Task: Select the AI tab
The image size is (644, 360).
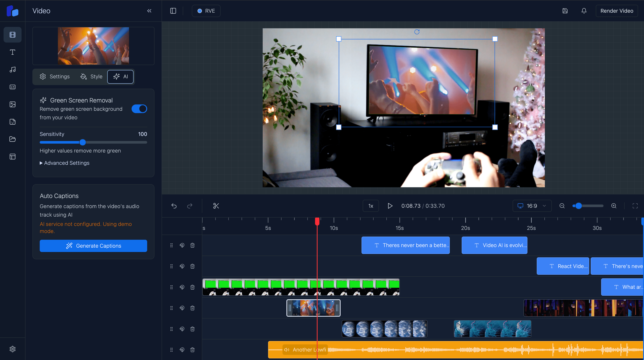Action: 120,77
